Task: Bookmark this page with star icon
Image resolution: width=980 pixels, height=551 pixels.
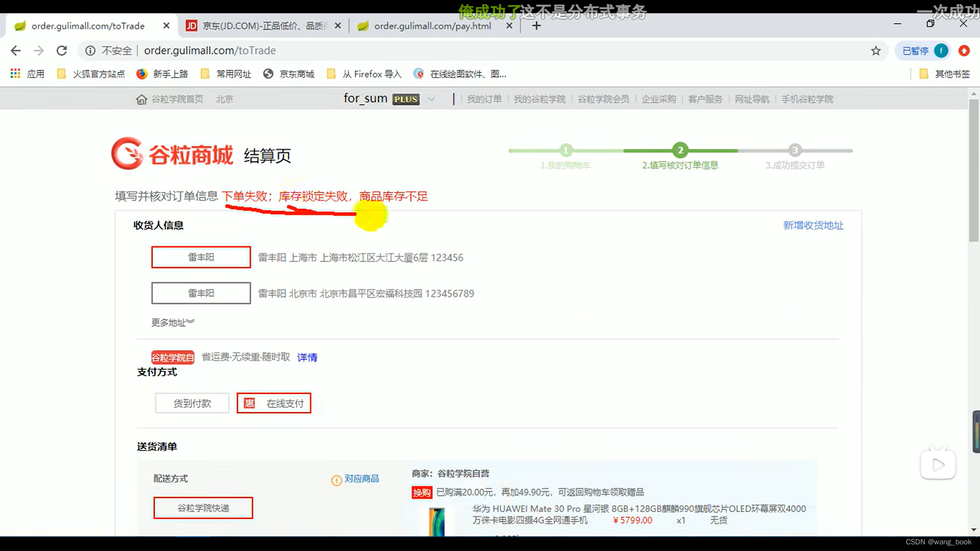Action: click(x=876, y=51)
